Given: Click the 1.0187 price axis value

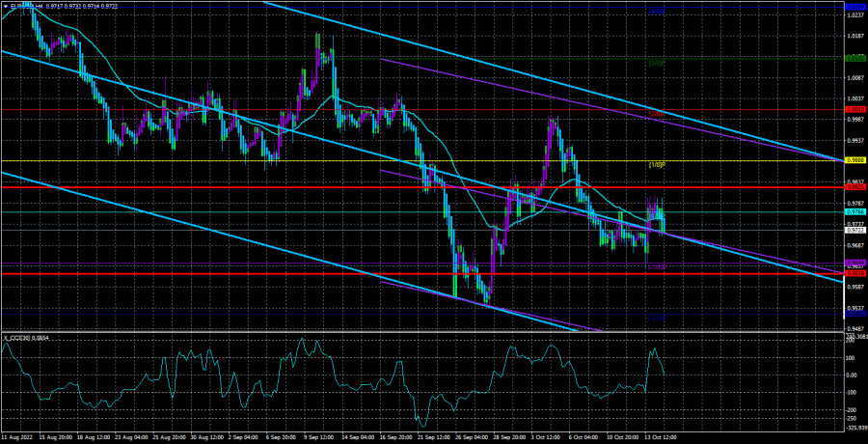Looking at the screenshot, I should coord(854,37).
